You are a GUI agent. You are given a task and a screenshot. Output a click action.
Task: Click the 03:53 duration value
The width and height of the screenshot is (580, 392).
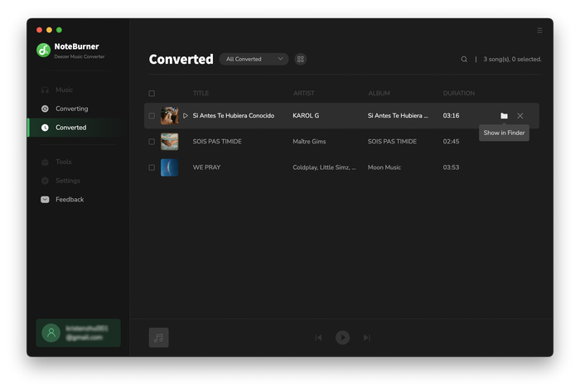point(451,167)
